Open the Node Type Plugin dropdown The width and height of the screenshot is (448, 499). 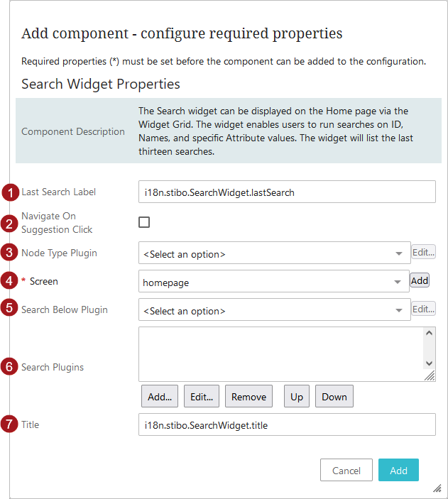(274, 253)
